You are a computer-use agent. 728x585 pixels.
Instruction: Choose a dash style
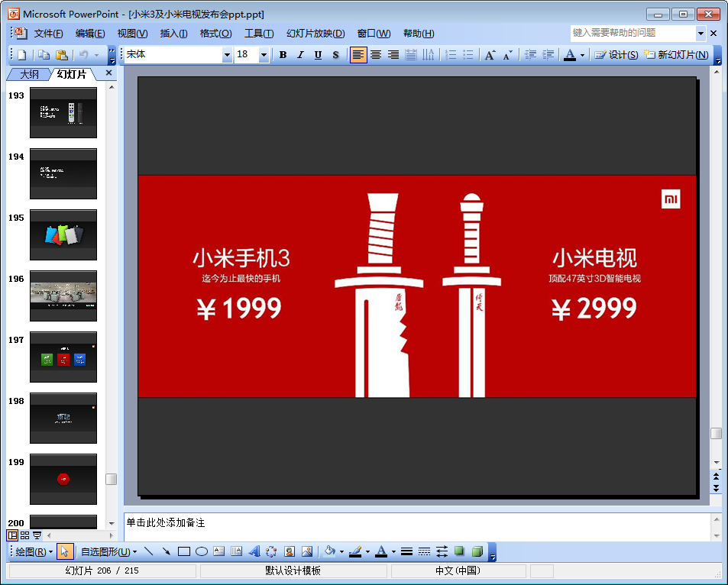[425, 551]
